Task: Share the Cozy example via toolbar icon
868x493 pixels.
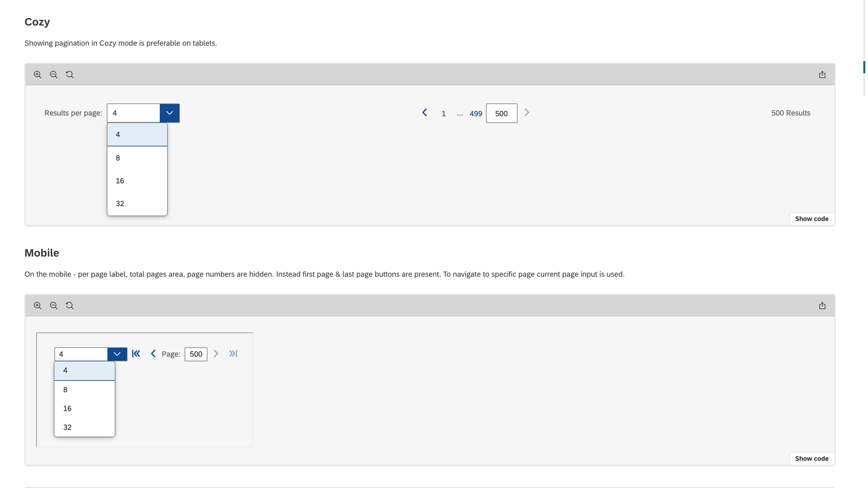Action: pyautogui.click(x=822, y=75)
